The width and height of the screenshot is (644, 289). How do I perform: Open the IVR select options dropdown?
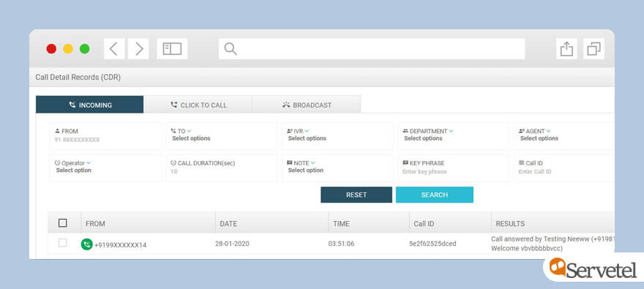point(337,136)
